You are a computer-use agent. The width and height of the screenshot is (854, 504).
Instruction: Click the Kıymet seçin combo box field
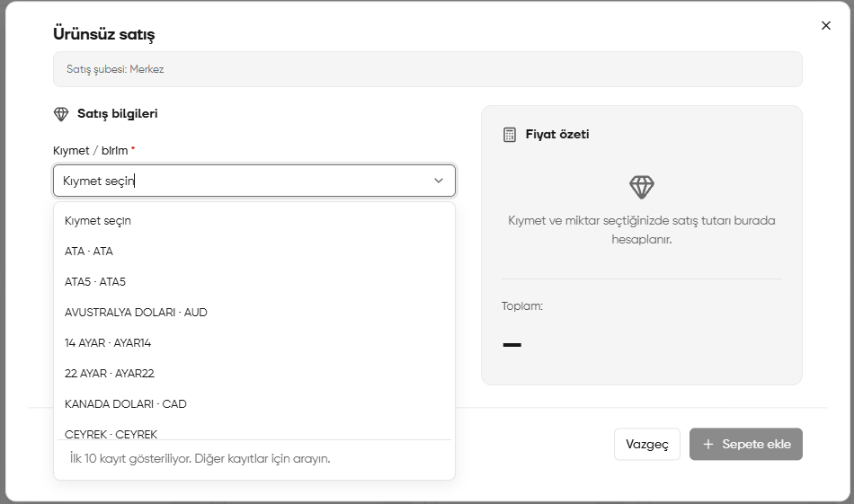coord(254,181)
